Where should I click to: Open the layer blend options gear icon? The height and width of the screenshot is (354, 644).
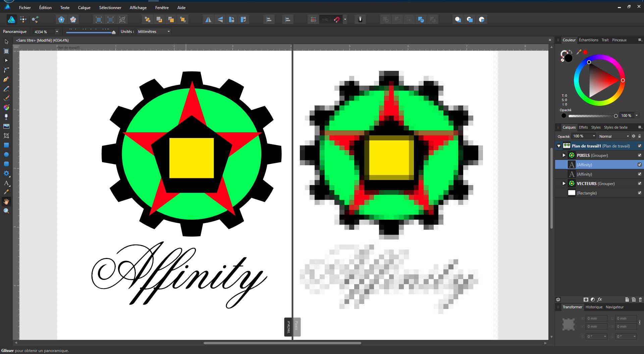634,136
